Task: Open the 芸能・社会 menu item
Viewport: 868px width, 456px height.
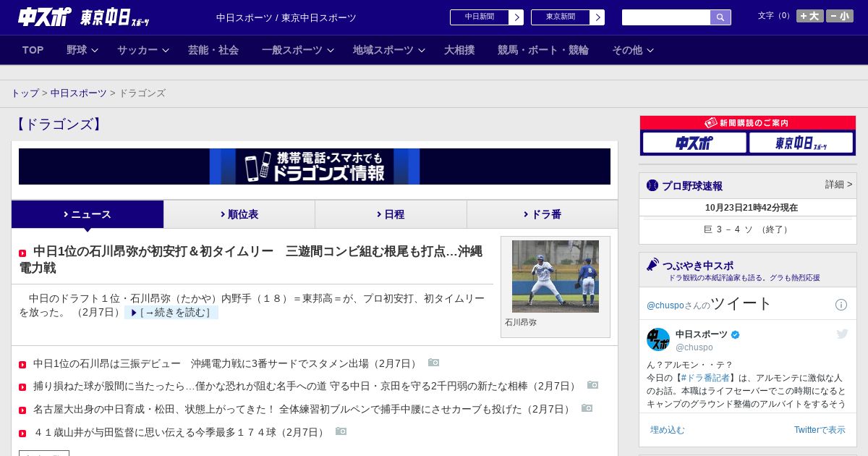Action: coord(213,50)
